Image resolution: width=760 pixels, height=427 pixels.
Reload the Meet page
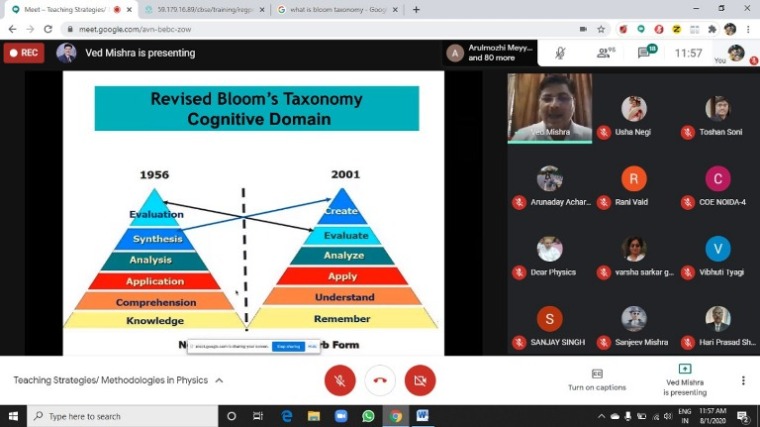coord(46,29)
